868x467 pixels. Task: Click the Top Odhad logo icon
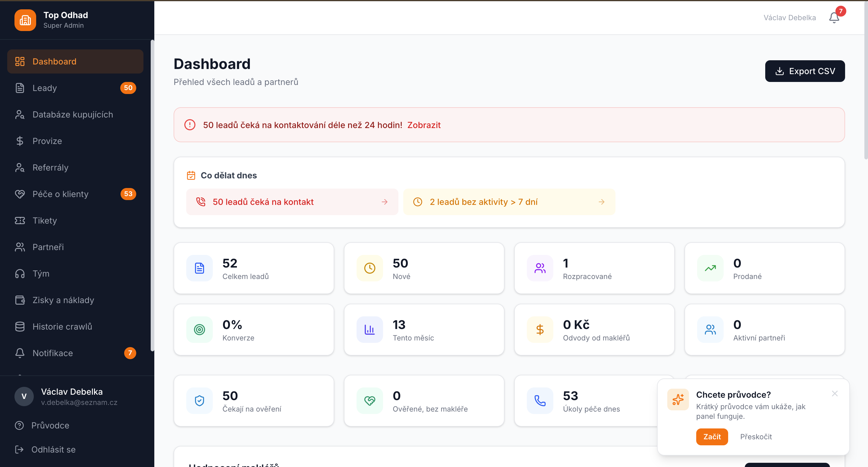tap(25, 20)
